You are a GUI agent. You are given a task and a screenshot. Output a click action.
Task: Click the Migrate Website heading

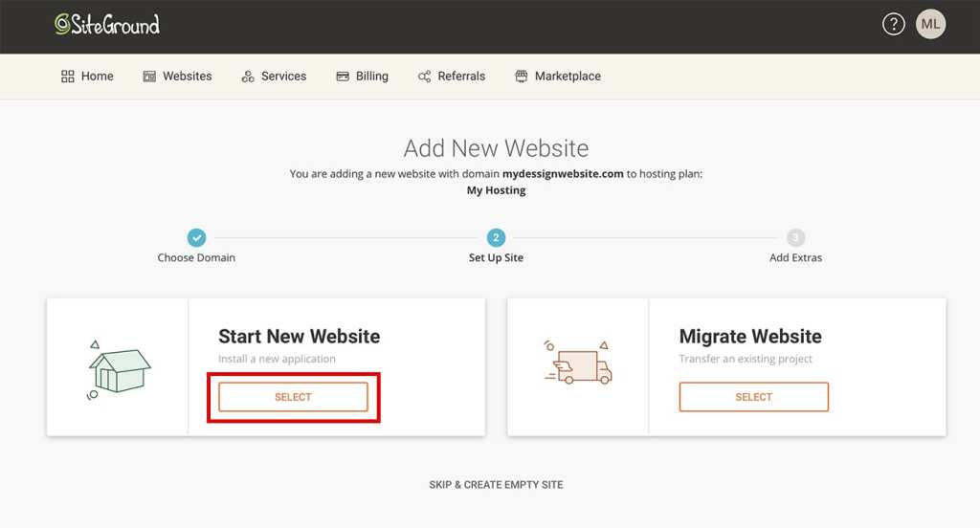[750, 336]
